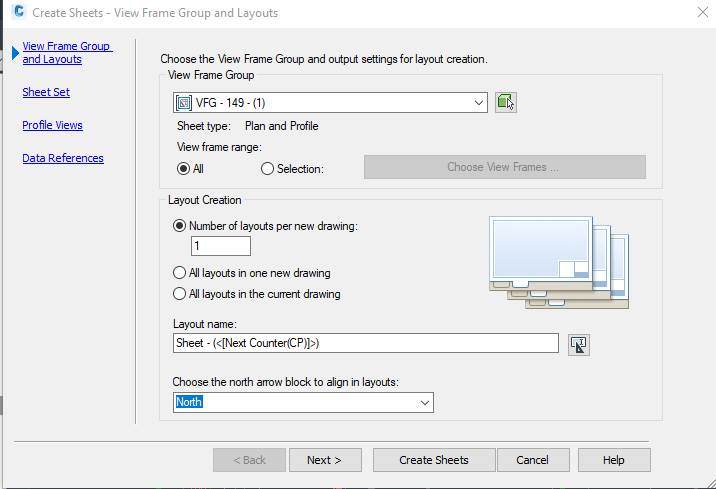Click the Help button
716x489 pixels.
614,460
